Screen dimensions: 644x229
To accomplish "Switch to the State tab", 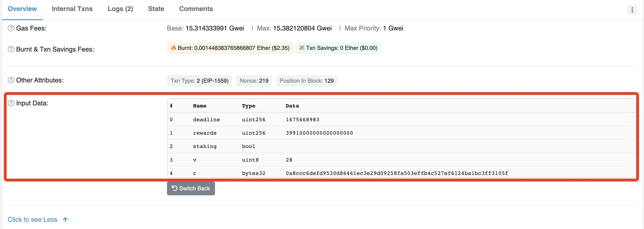I will click(156, 9).
